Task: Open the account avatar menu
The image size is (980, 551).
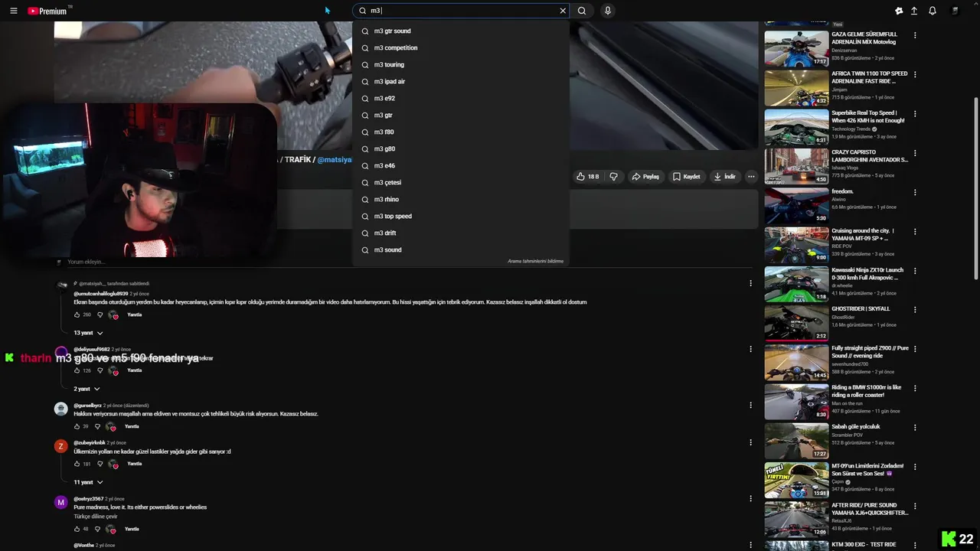Action: click(x=955, y=11)
